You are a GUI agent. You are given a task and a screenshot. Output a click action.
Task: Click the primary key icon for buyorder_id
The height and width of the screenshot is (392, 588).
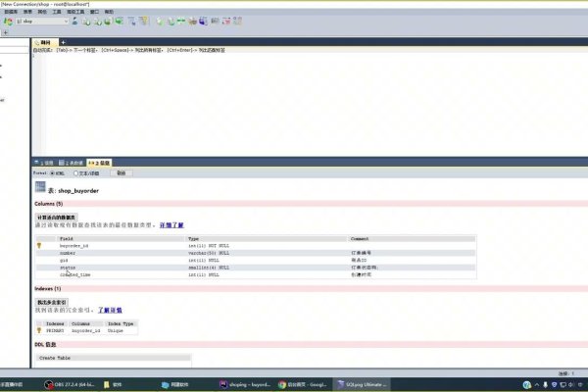click(39, 246)
